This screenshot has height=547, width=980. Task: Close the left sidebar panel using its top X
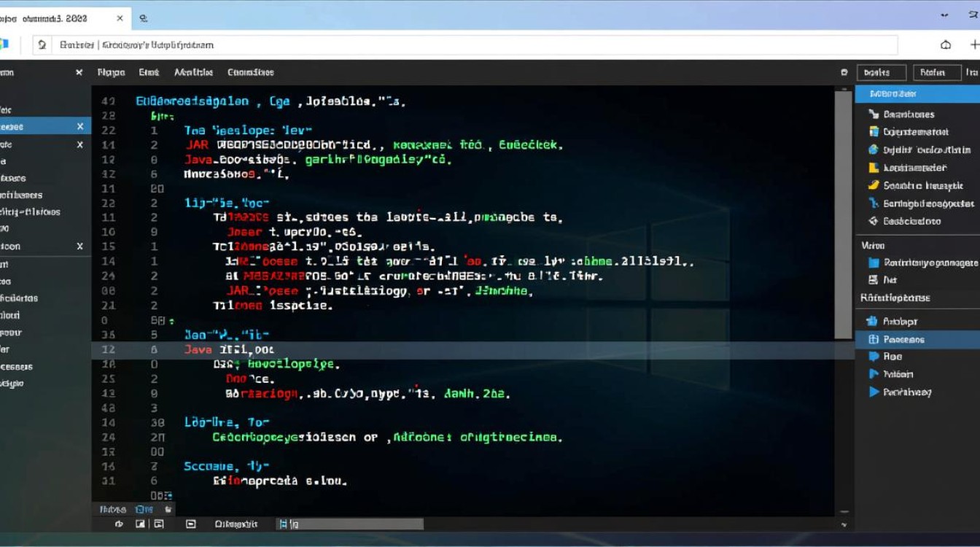[79, 72]
